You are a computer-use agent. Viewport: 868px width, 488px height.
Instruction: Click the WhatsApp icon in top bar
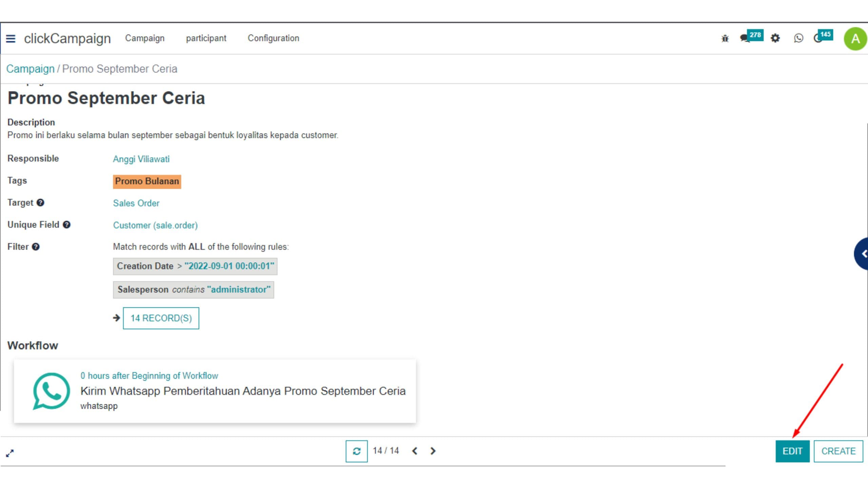798,38
